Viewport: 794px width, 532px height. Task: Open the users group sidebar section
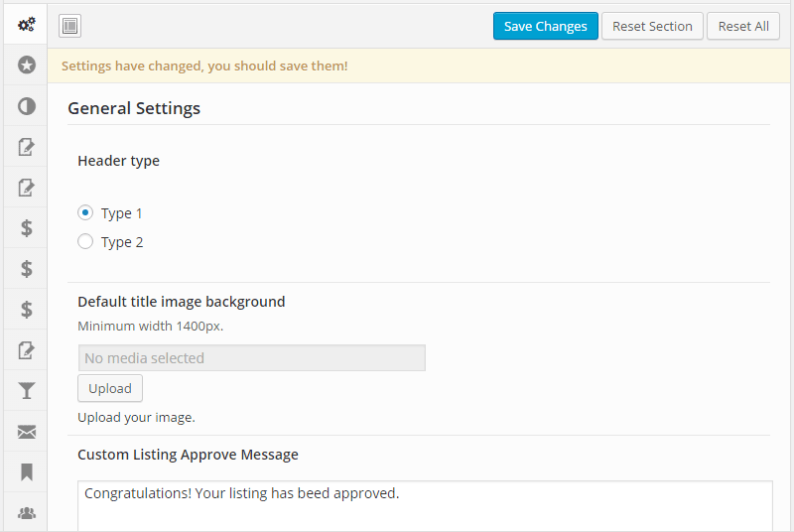[x=26, y=513]
